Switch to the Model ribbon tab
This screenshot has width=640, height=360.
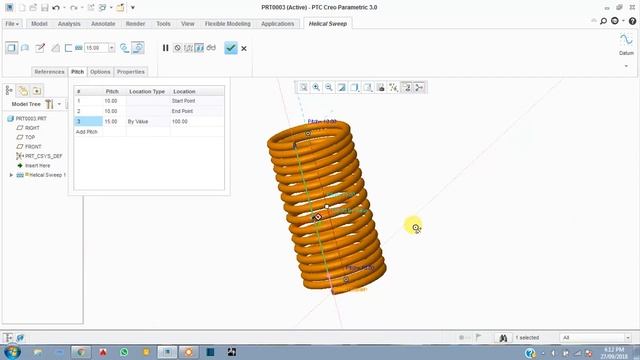pyautogui.click(x=39, y=24)
